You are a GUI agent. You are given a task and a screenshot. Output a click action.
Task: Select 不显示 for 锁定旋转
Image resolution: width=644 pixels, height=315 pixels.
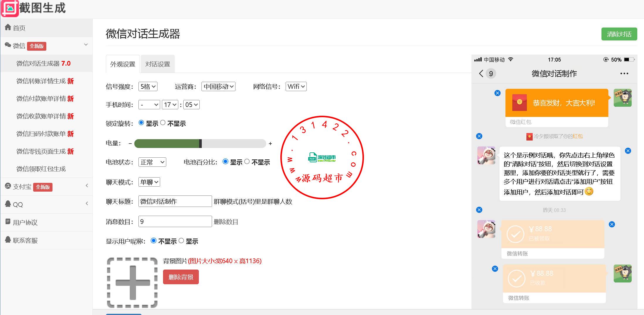(x=163, y=123)
